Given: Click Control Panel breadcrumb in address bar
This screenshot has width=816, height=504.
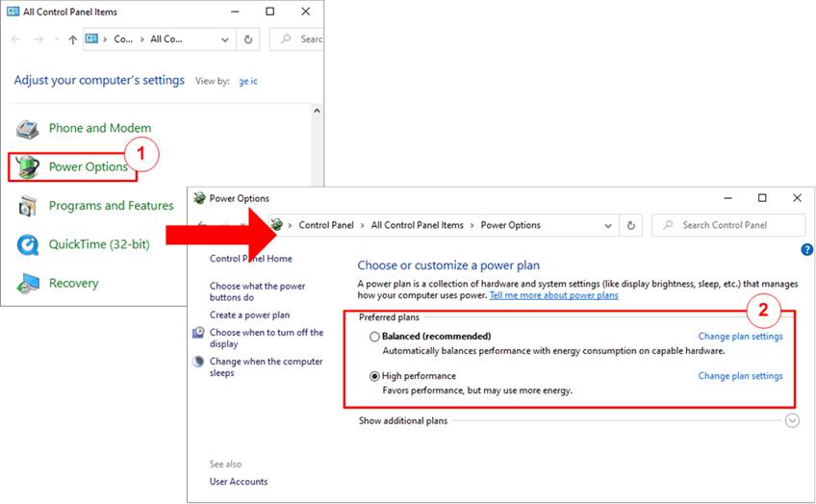Looking at the screenshot, I should [326, 225].
